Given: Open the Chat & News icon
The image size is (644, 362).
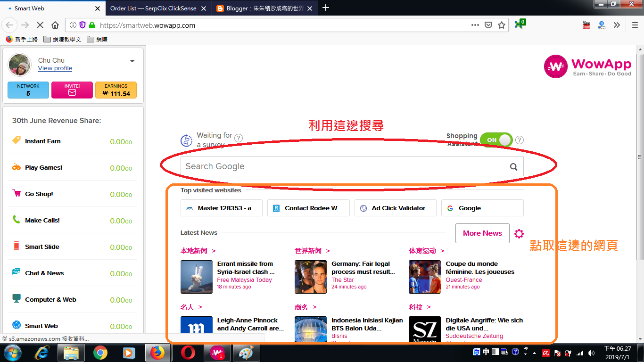Looking at the screenshot, I should click(17, 272).
